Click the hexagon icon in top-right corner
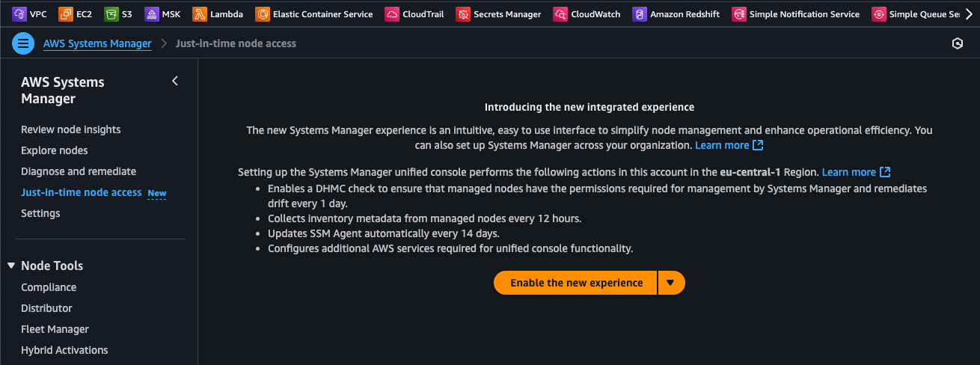The width and height of the screenshot is (980, 365). click(958, 43)
